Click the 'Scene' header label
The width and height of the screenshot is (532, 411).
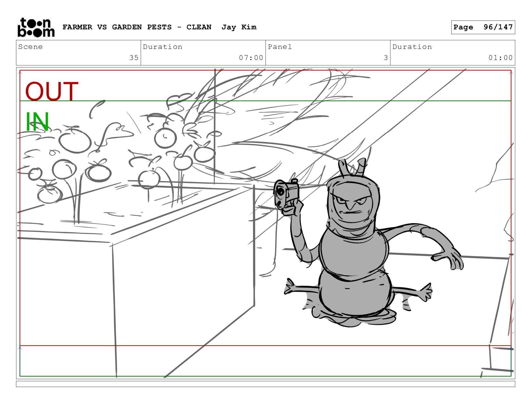pyautogui.click(x=30, y=47)
